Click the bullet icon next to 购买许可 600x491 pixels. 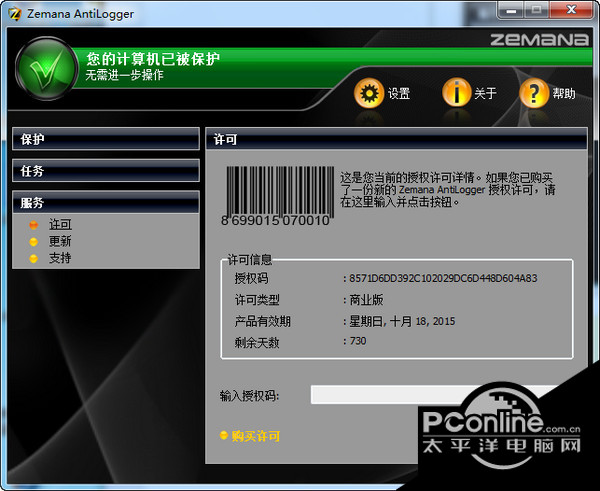coord(224,435)
